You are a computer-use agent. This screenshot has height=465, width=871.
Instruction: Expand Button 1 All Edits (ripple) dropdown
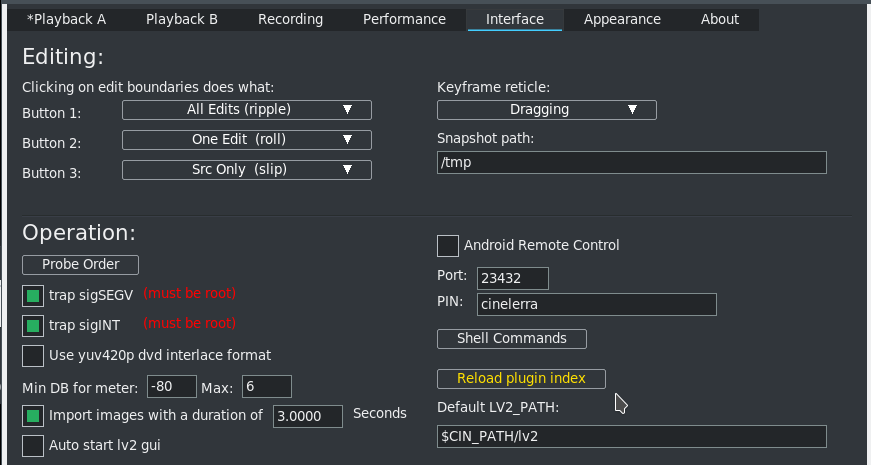click(246, 110)
